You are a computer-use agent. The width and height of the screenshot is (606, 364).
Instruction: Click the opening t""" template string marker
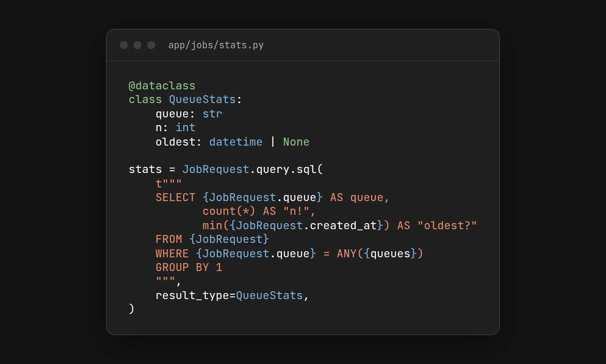point(168,183)
